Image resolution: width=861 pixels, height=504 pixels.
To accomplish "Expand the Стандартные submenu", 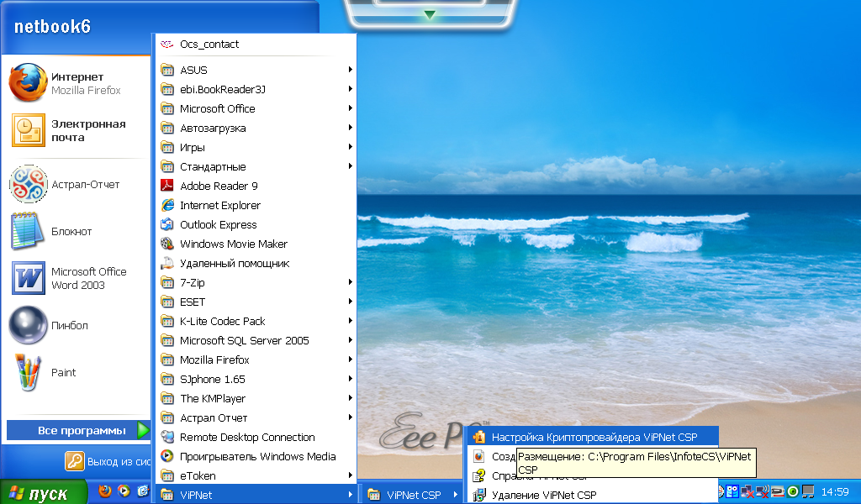I will coord(256,166).
